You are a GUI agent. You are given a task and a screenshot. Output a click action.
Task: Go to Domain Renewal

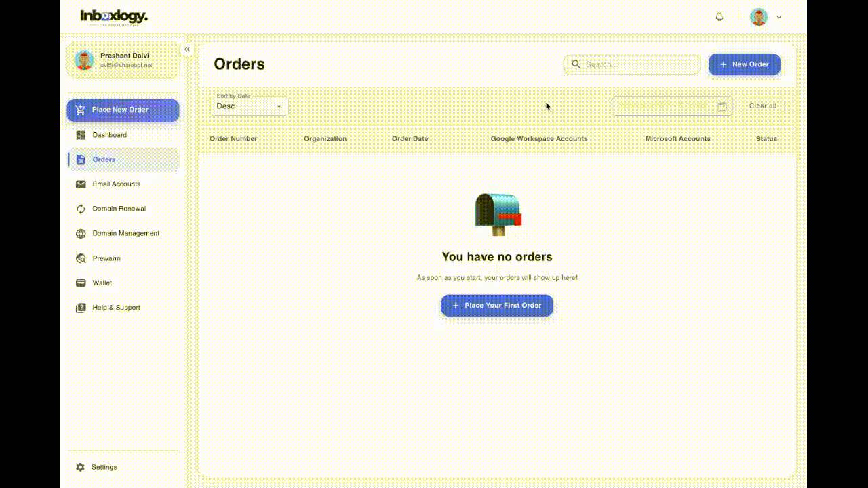[123, 209]
